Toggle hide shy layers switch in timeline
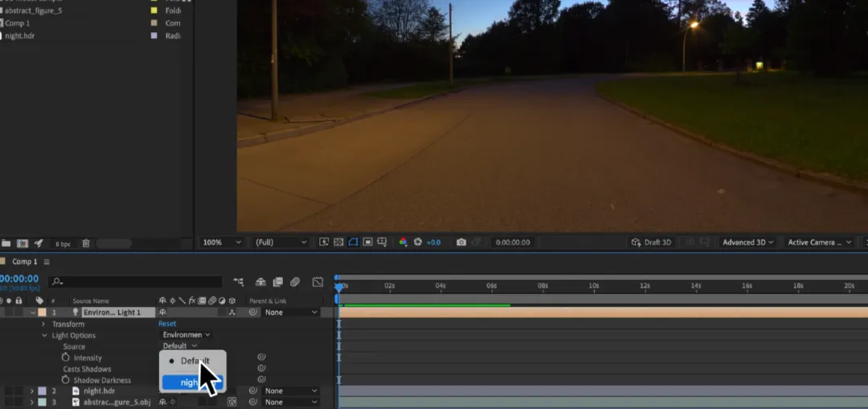 [x=260, y=282]
